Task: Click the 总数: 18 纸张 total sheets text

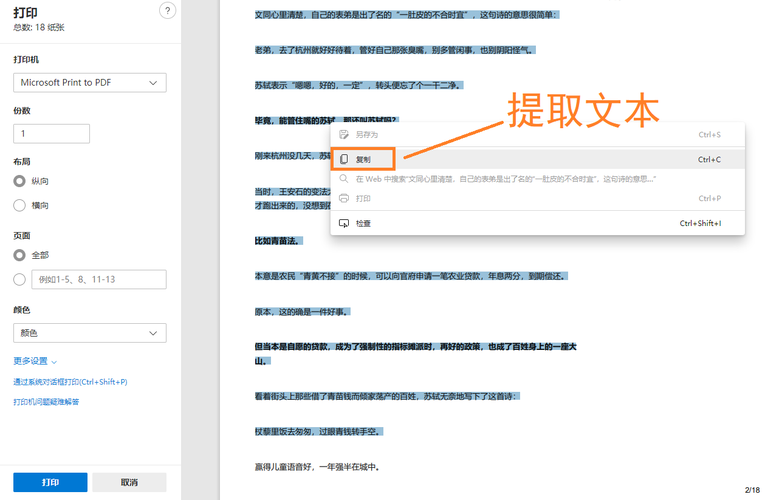Action: (x=38, y=27)
